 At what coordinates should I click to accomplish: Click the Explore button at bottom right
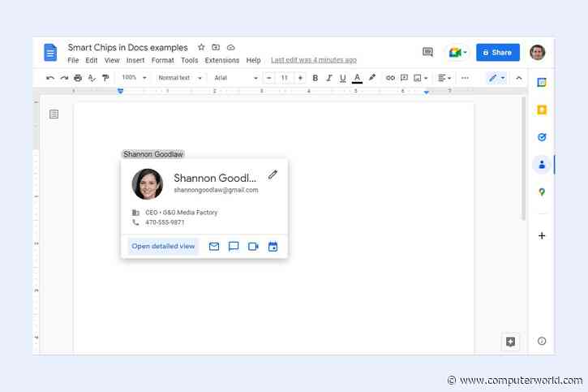pos(510,342)
